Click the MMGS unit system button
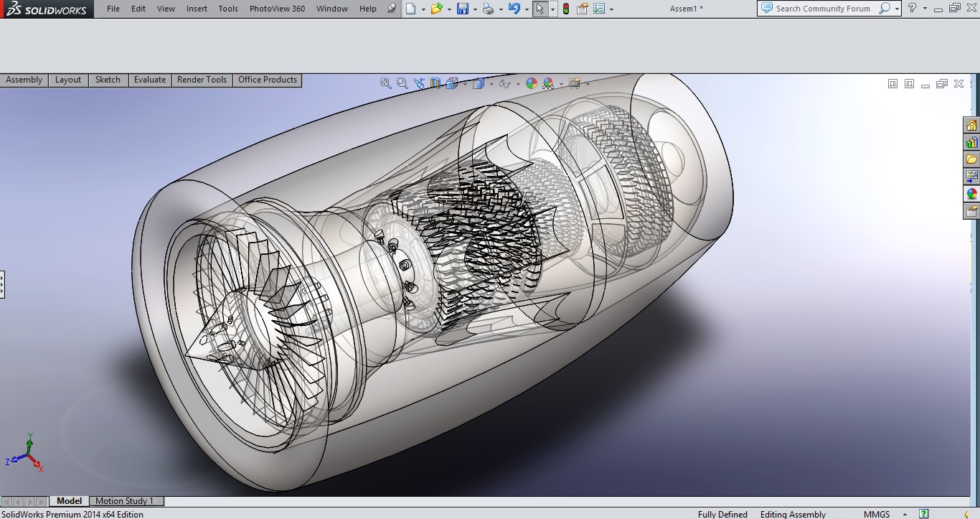This screenshot has height=519, width=980. coord(877,514)
